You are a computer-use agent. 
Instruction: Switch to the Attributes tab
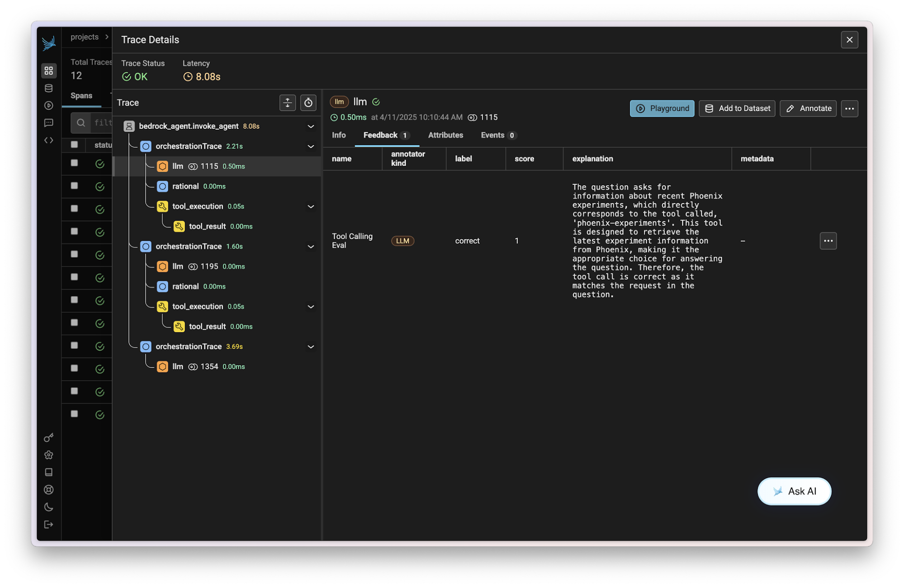(x=445, y=135)
